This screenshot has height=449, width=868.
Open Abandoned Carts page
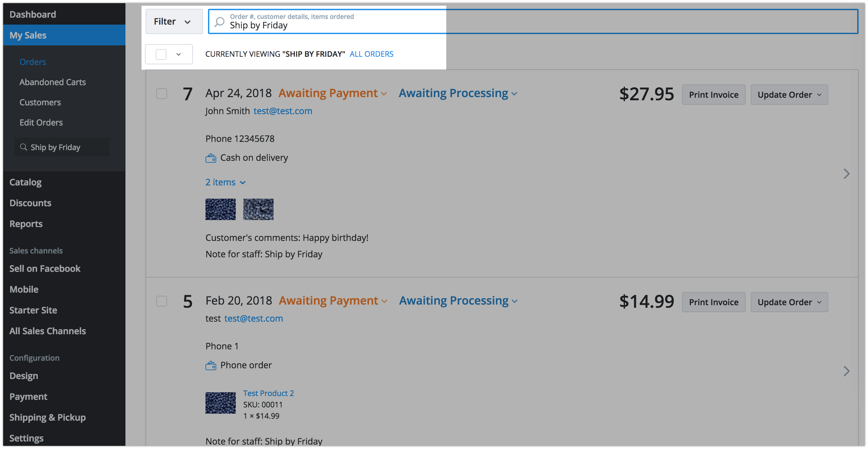pyautogui.click(x=53, y=82)
